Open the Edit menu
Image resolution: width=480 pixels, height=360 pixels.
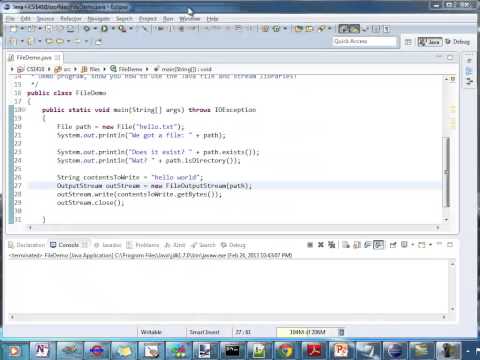pyautogui.click(x=26, y=19)
